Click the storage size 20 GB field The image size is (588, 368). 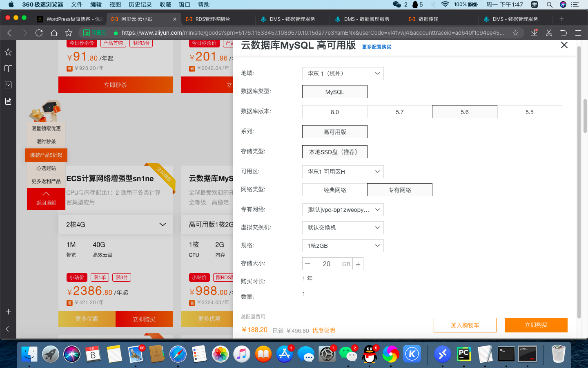pyautogui.click(x=333, y=264)
